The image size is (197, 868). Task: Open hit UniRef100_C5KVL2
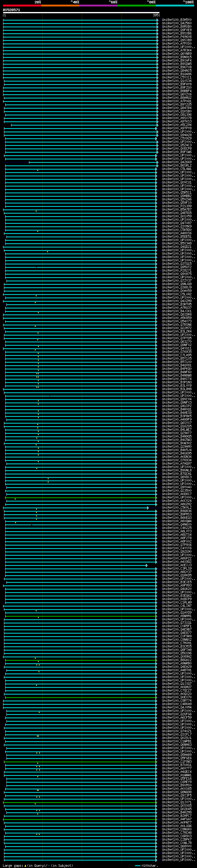(x=177, y=507)
